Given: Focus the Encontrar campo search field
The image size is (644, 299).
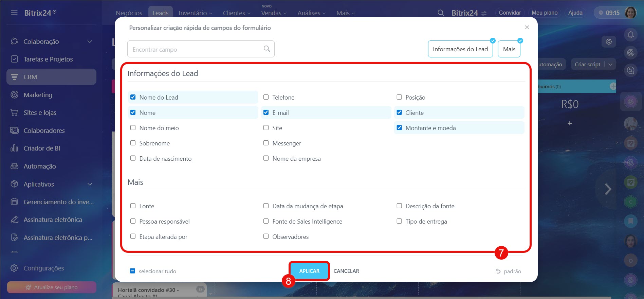Looking at the screenshot, I should [195, 49].
